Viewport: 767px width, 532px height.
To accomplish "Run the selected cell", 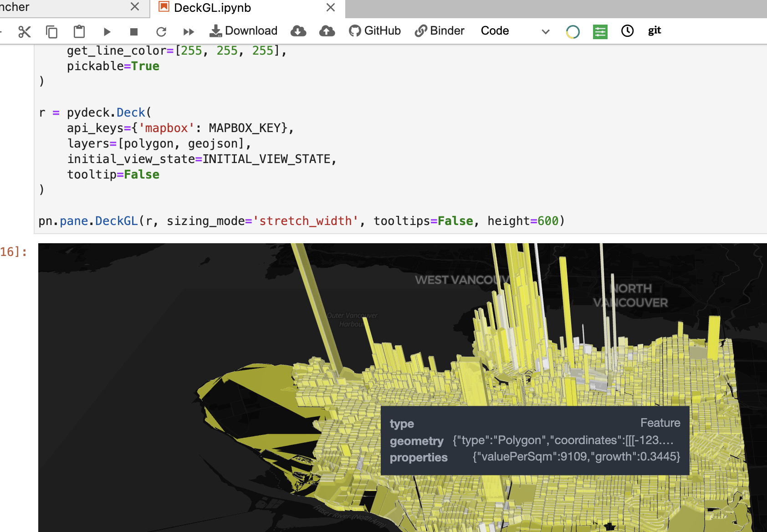I will tap(107, 31).
